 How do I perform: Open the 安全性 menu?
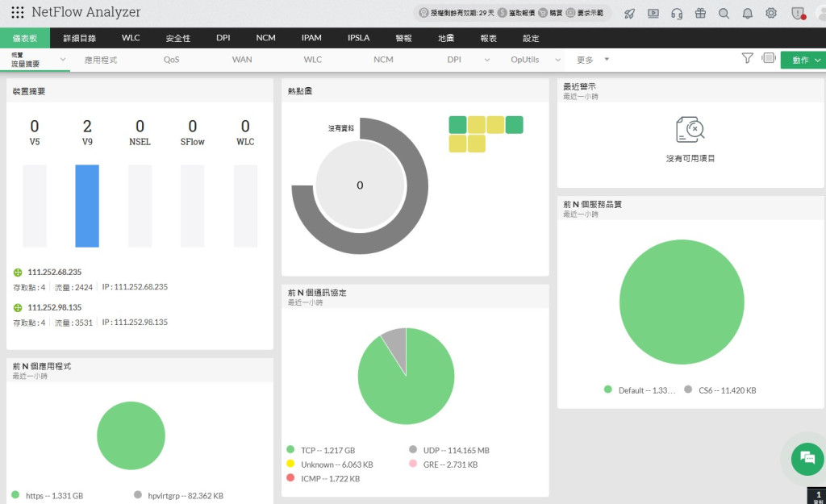(178, 38)
